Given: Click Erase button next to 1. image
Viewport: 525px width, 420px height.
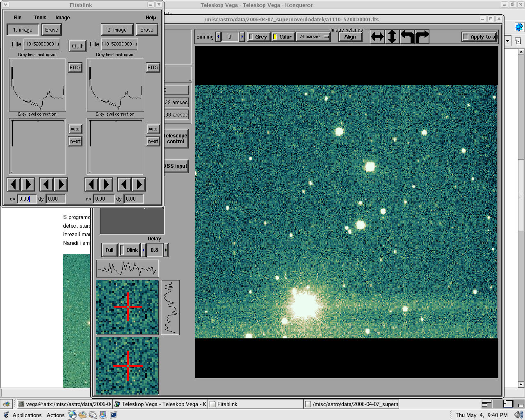Looking at the screenshot, I should (x=52, y=30).
